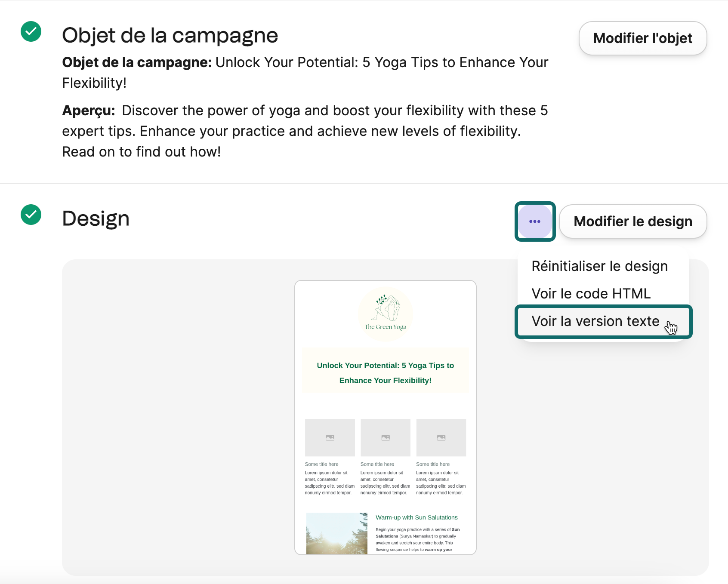Choose Voir le code HTML
This screenshot has height=584, width=728.
[x=591, y=294]
